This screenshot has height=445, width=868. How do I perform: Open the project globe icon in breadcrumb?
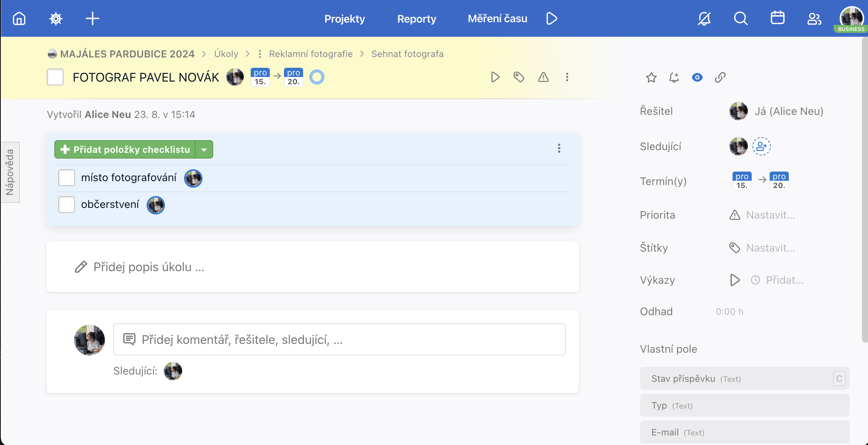pyautogui.click(x=52, y=54)
